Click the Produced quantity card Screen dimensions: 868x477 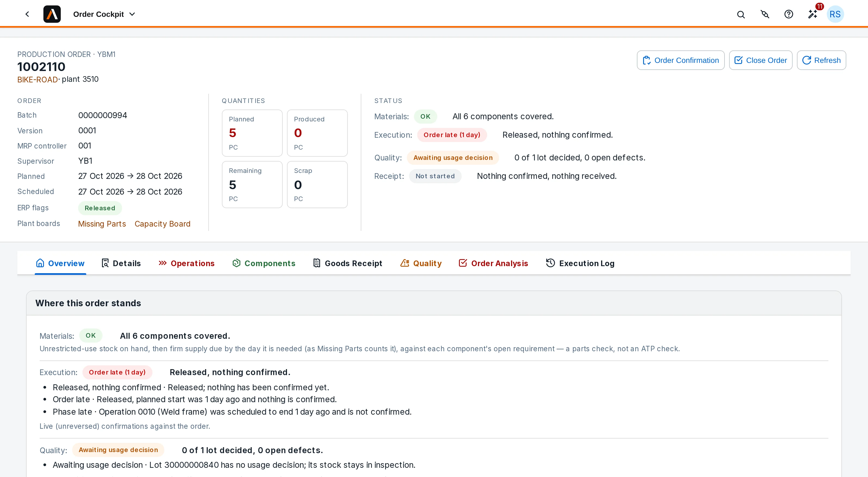[317, 133]
